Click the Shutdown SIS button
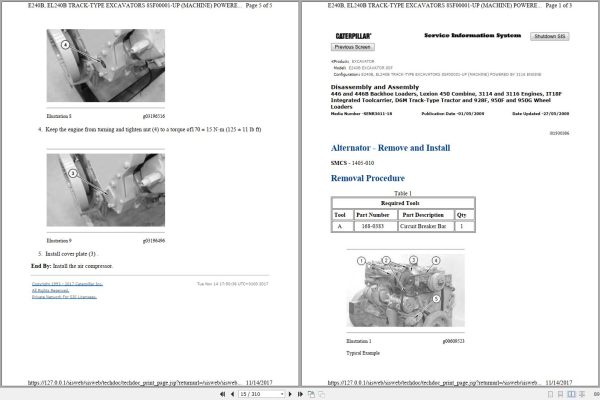The image size is (600, 400). point(549,36)
